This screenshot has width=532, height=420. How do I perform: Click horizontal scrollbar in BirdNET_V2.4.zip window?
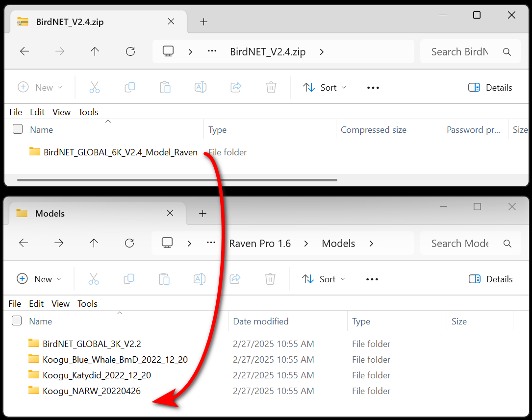[177, 180]
